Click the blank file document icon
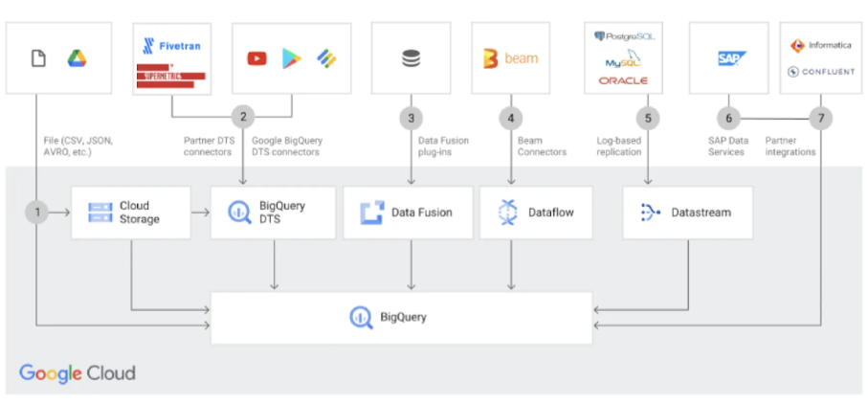This screenshot has width=868, height=404. pyautogui.click(x=38, y=58)
